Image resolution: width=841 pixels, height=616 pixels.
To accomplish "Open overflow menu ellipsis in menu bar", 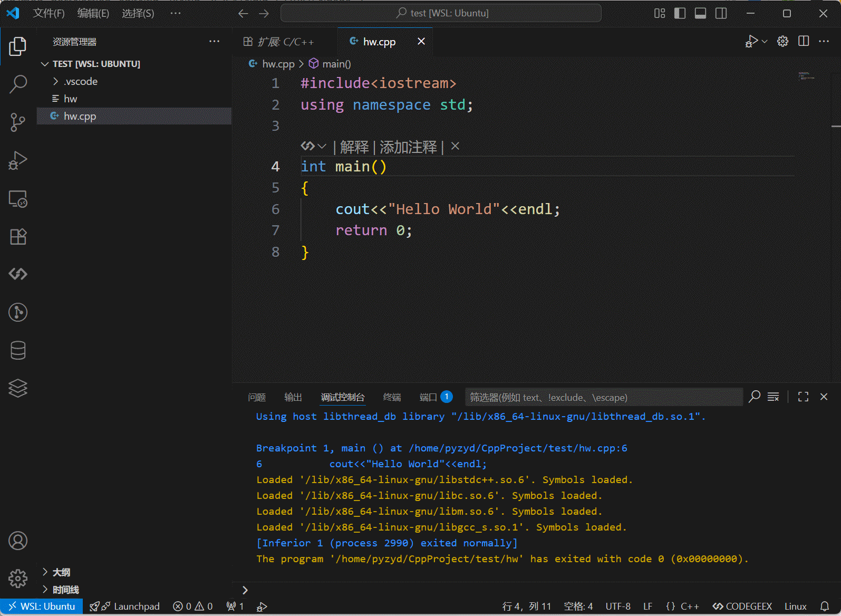I will tap(176, 13).
